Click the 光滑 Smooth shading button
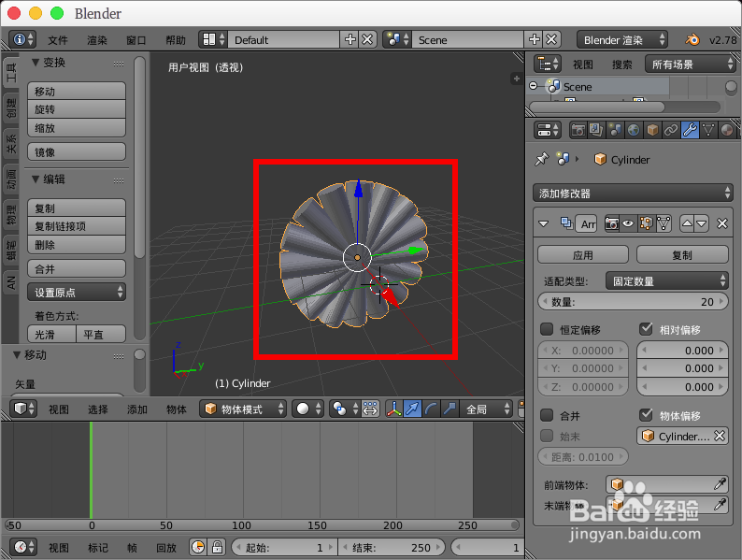The image size is (742, 560). [51, 334]
